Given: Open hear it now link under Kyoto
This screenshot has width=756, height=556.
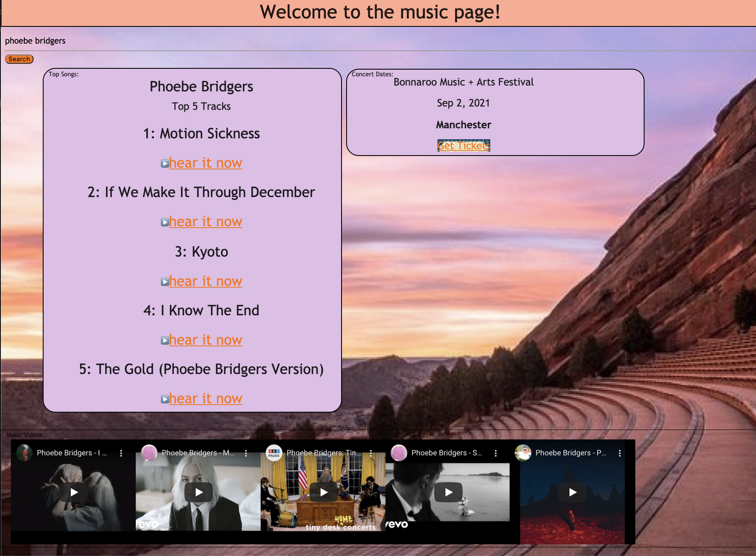Looking at the screenshot, I should 205,281.
